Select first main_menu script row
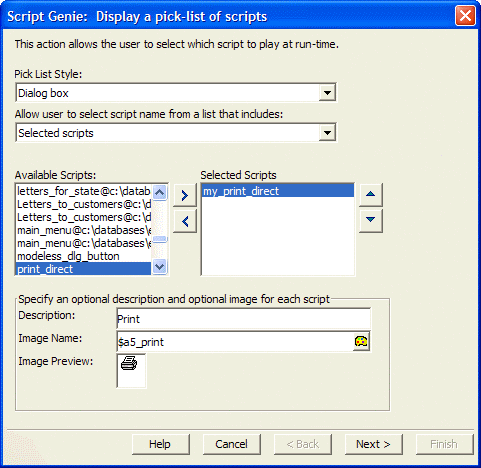 click(84, 230)
